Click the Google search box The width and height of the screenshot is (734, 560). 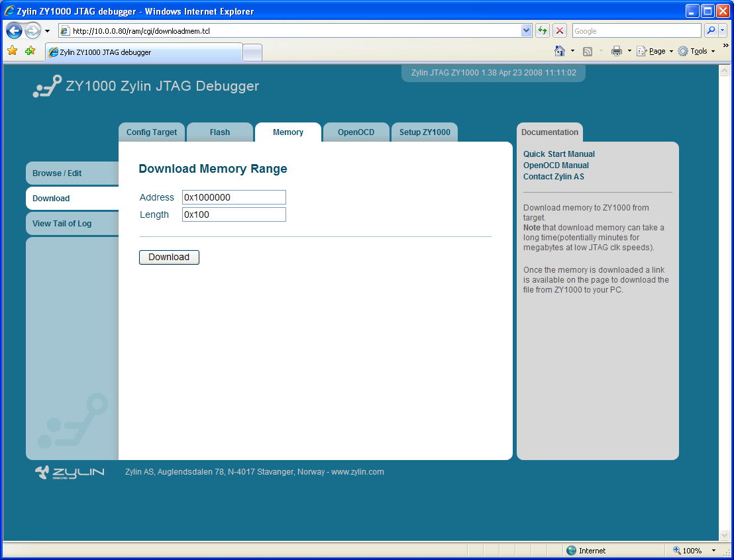(x=637, y=31)
